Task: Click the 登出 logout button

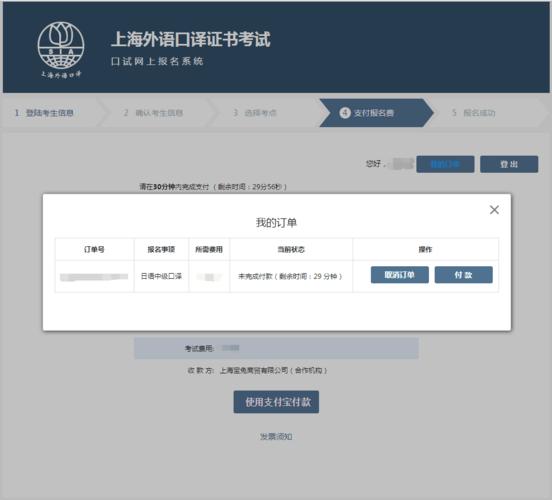Action: click(509, 164)
